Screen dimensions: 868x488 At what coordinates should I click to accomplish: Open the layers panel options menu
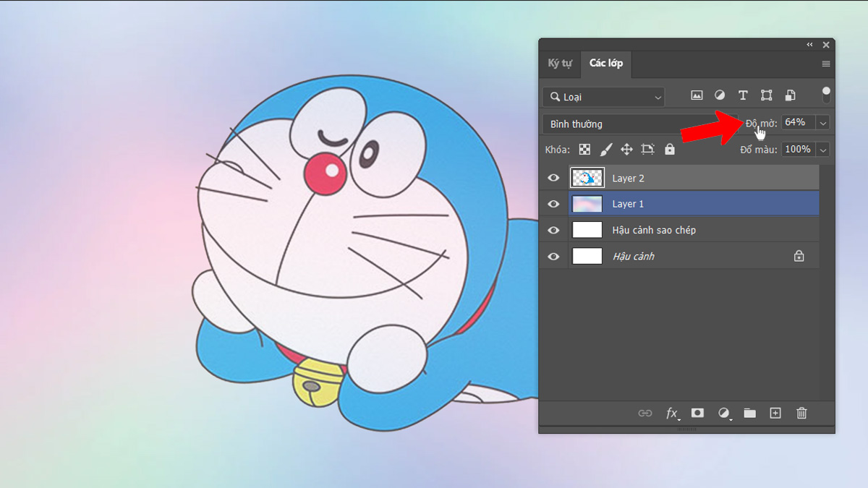(826, 64)
